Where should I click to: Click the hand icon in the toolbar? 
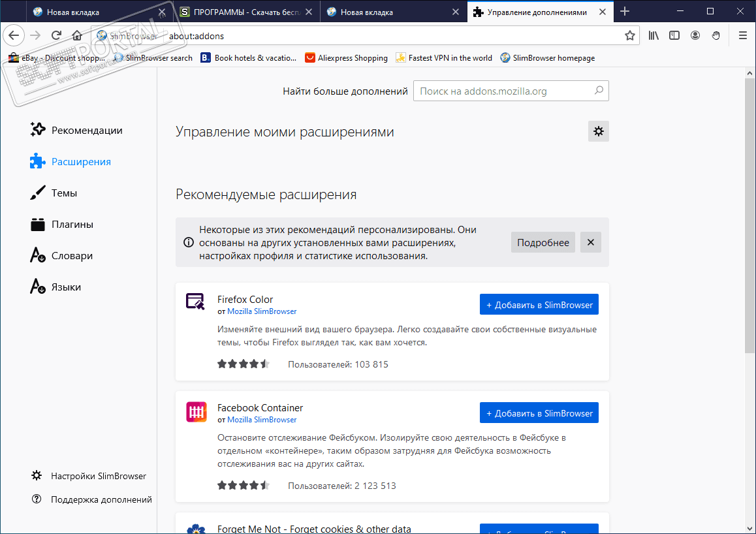tap(716, 35)
